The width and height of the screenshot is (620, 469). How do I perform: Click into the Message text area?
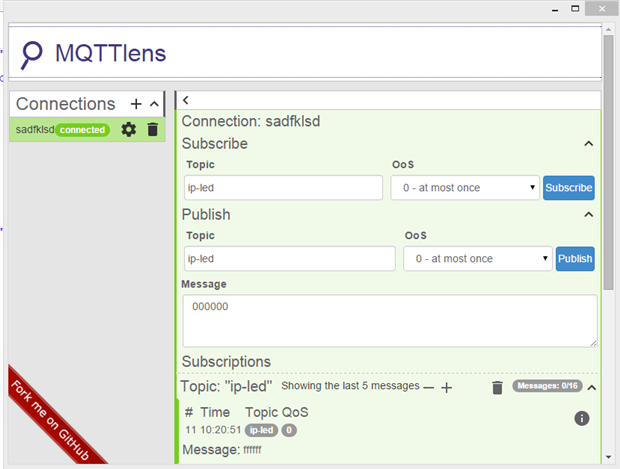389,320
